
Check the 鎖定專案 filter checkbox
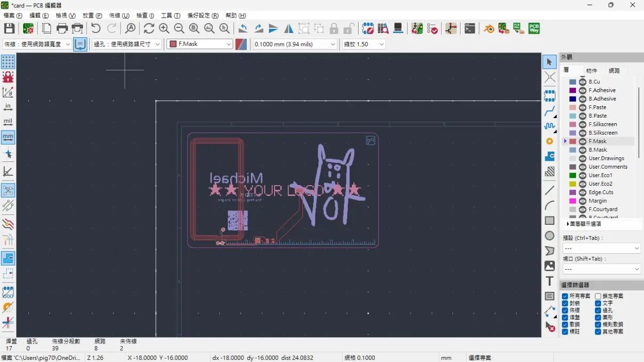point(598,296)
